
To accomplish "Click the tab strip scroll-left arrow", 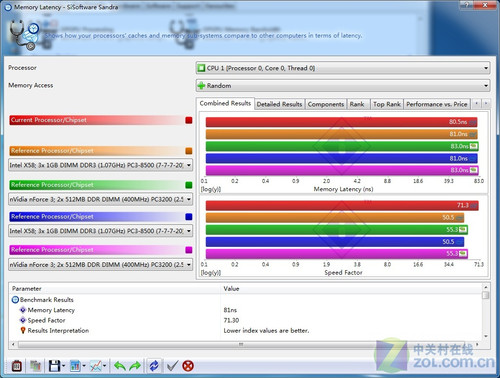I will [x=476, y=104].
